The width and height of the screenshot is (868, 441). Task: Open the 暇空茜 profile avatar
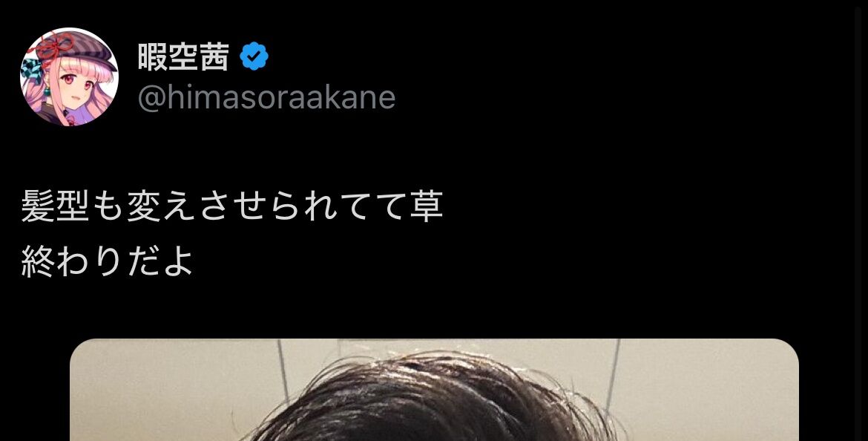click(69, 76)
